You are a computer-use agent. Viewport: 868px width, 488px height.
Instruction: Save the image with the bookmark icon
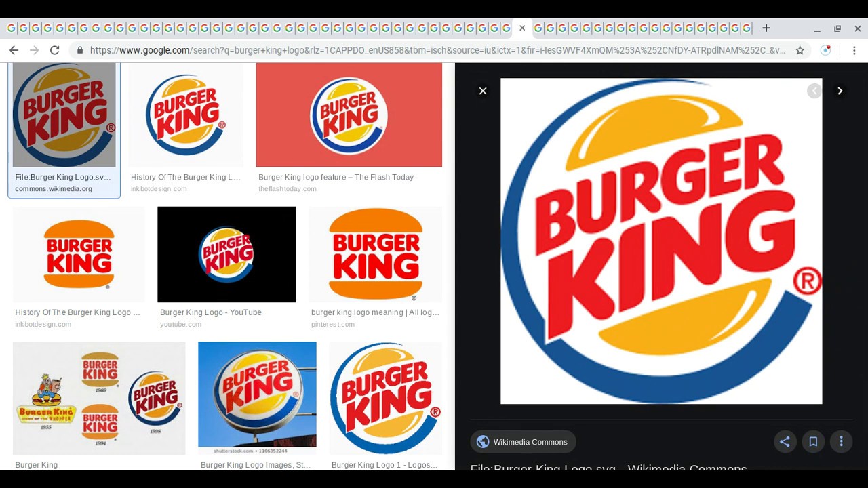(x=813, y=442)
